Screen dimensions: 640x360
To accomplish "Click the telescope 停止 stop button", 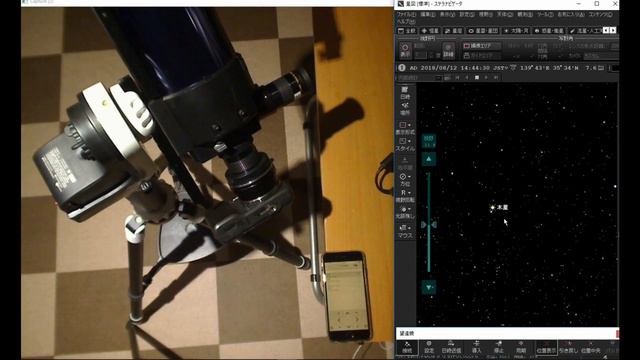I will (499, 347).
